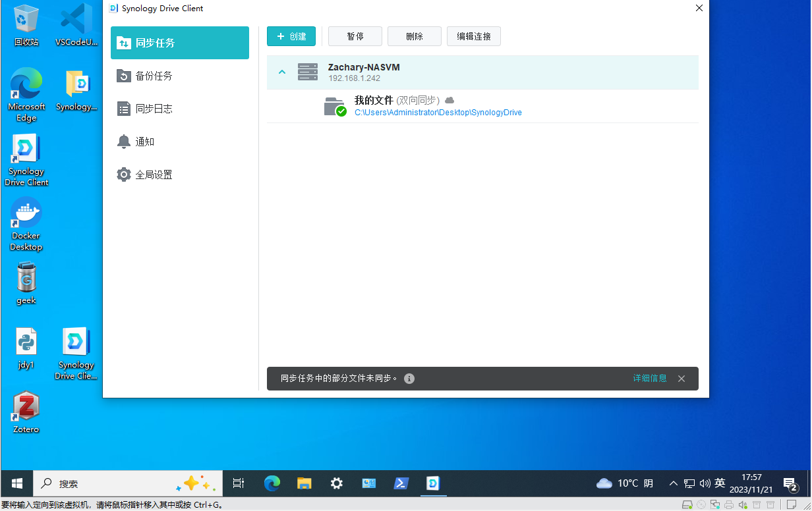The height and width of the screenshot is (511, 812).
Task: Click the info icon in sync notification bar
Action: click(409, 379)
